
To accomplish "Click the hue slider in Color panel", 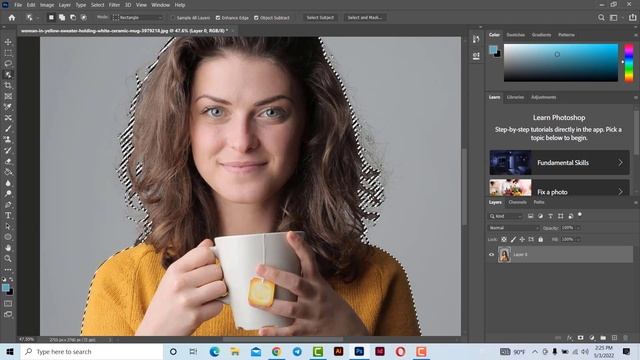I will pos(629,63).
